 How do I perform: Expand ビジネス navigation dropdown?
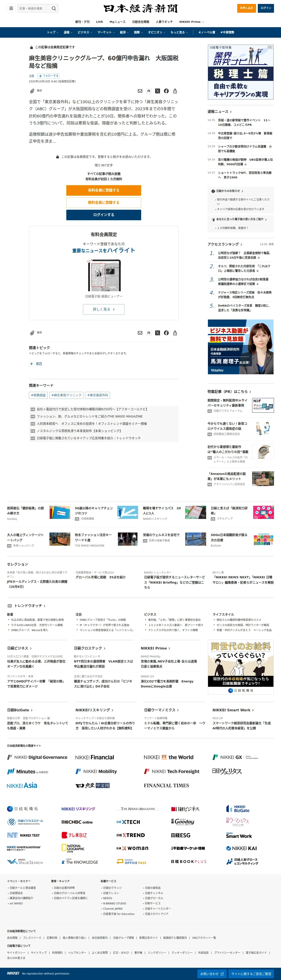pyautogui.click(x=85, y=32)
